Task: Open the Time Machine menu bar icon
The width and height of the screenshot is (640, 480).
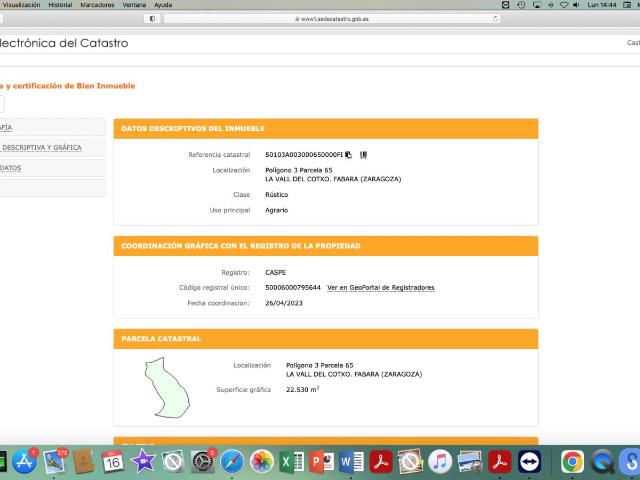Action: pos(521,5)
